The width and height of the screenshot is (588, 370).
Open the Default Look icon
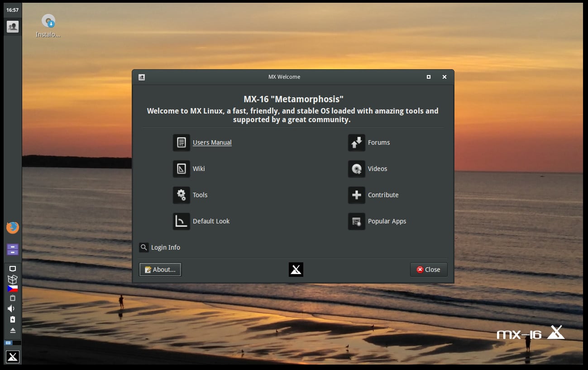181,221
